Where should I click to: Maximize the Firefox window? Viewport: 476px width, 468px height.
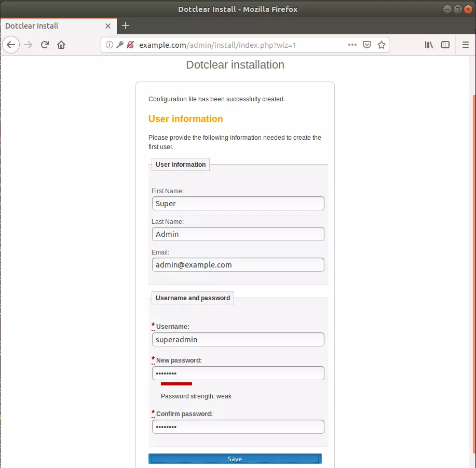point(458,9)
